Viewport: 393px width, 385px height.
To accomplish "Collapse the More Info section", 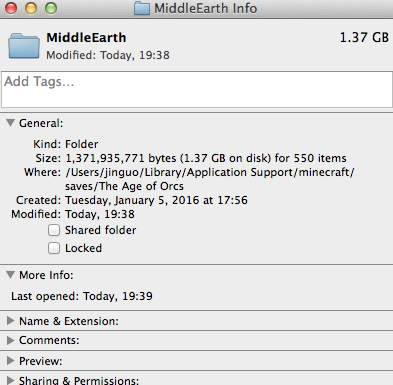I will (11, 275).
